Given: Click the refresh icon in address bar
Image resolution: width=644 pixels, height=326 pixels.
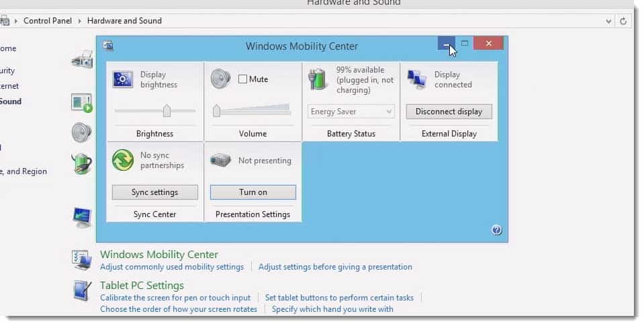Looking at the screenshot, I should tap(623, 21).
